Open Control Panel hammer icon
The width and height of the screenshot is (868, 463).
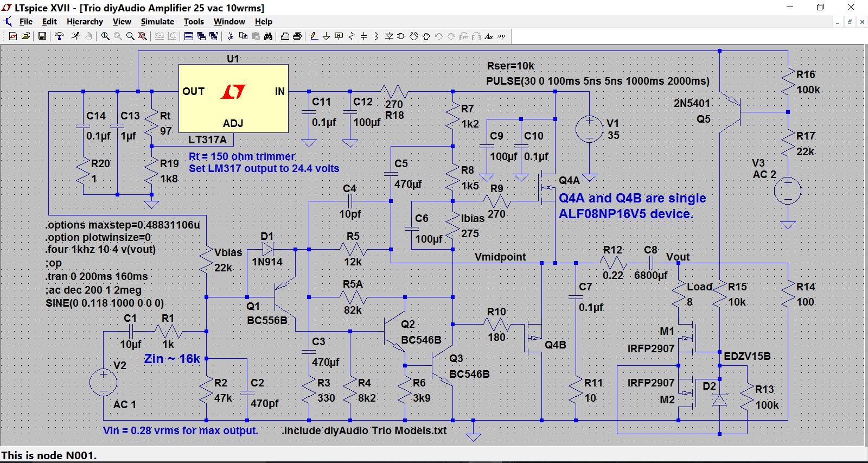coord(59,36)
